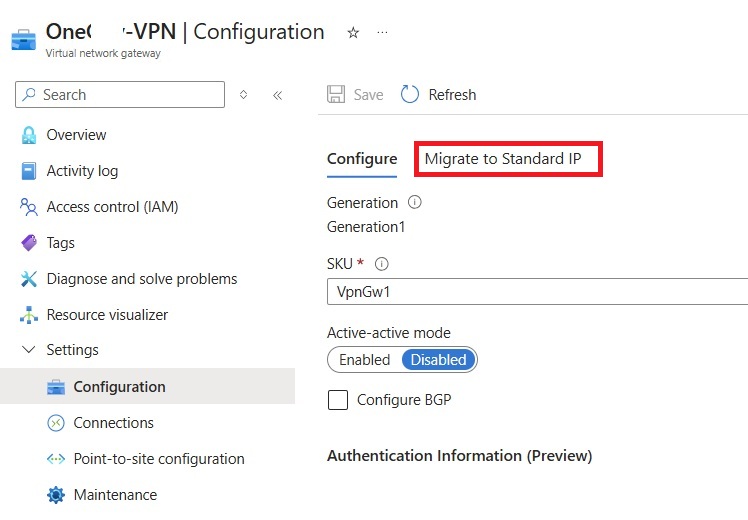Open Point-to-site configuration

pyautogui.click(x=158, y=459)
